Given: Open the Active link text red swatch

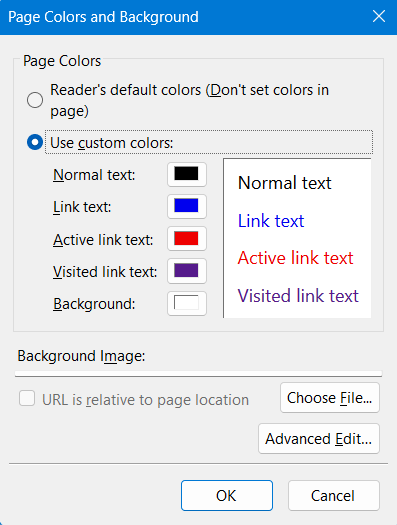Looking at the screenshot, I should (x=187, y=239).
